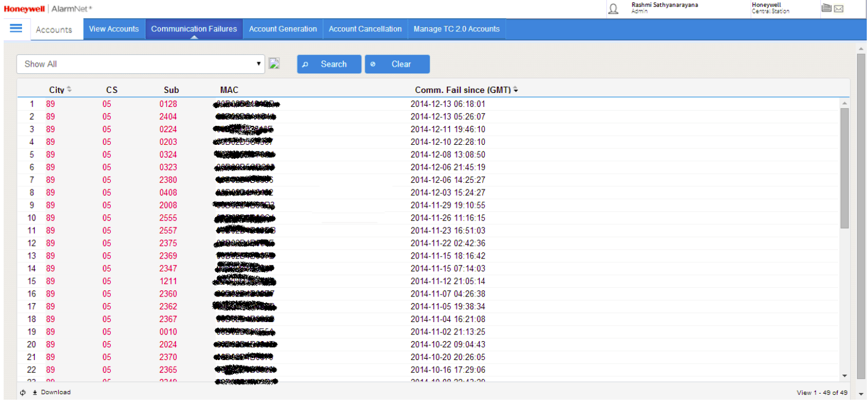Click the stacked documents icon in header
Screen dimensions: 868x404
(x=826, y=8)
